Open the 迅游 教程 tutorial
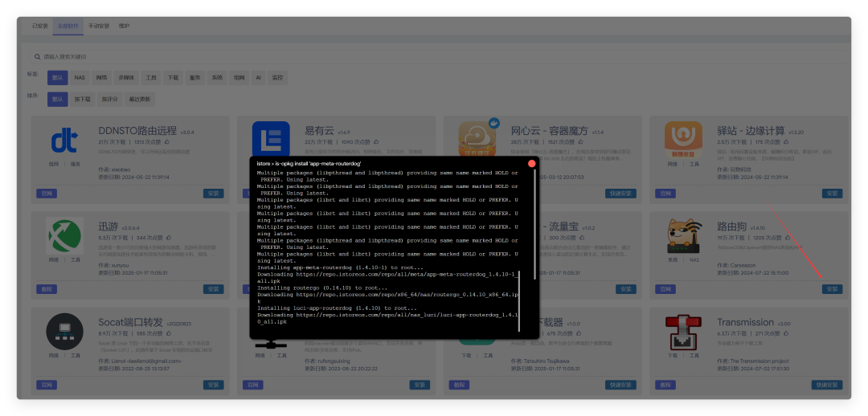 (x=47, y=289)
